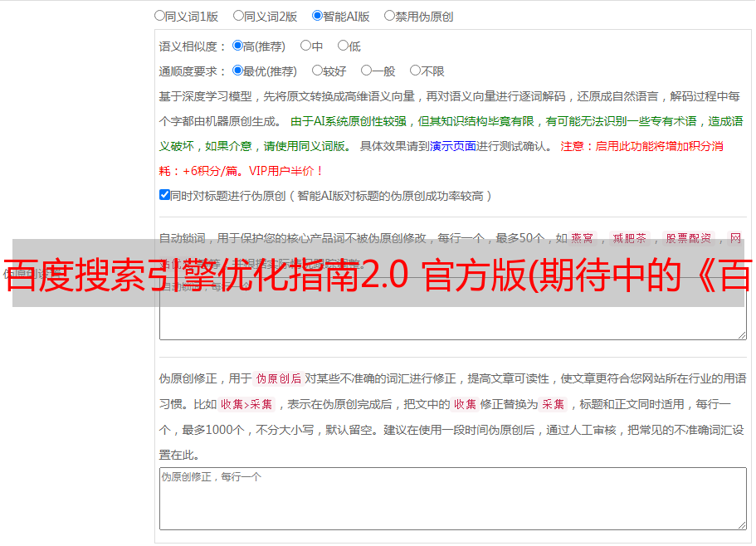Grab the resize handle of 自动锁词 textarea
The width and height of the screenshot is (756, 546).
pos(742,335)
